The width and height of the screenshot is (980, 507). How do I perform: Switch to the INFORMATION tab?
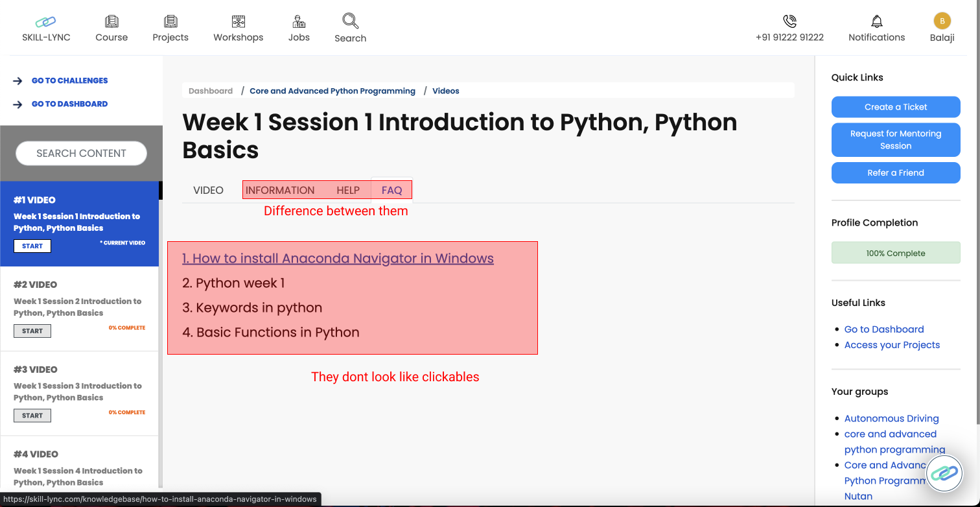[280, 190]
